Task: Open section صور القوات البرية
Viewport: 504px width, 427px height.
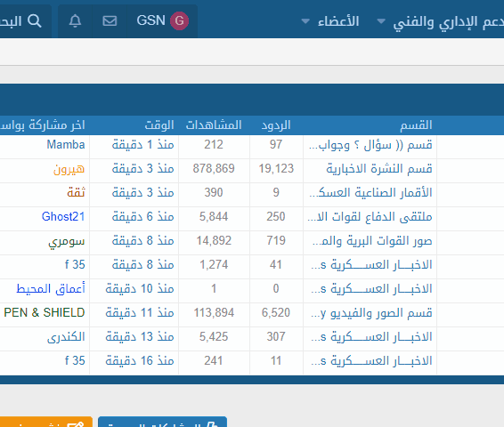Action: point(372,241)
